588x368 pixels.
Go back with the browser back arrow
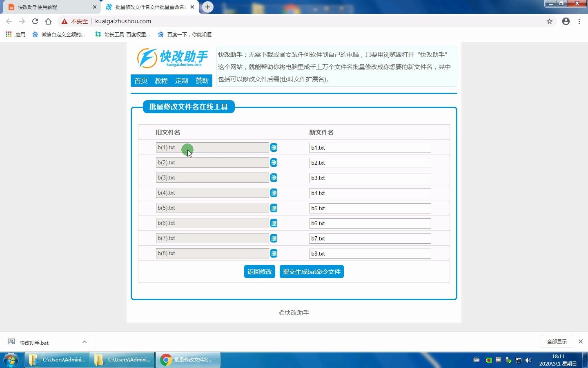(x=9, y=21)
